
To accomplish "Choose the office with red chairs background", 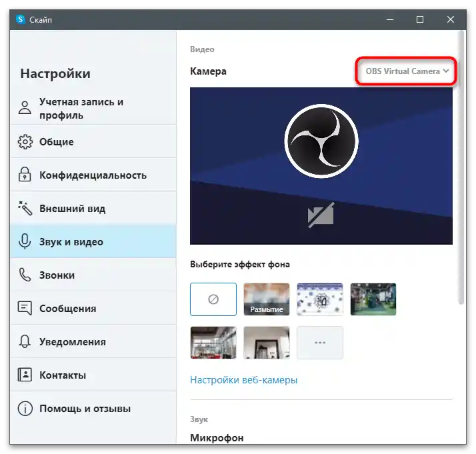I will pos(213,343).
